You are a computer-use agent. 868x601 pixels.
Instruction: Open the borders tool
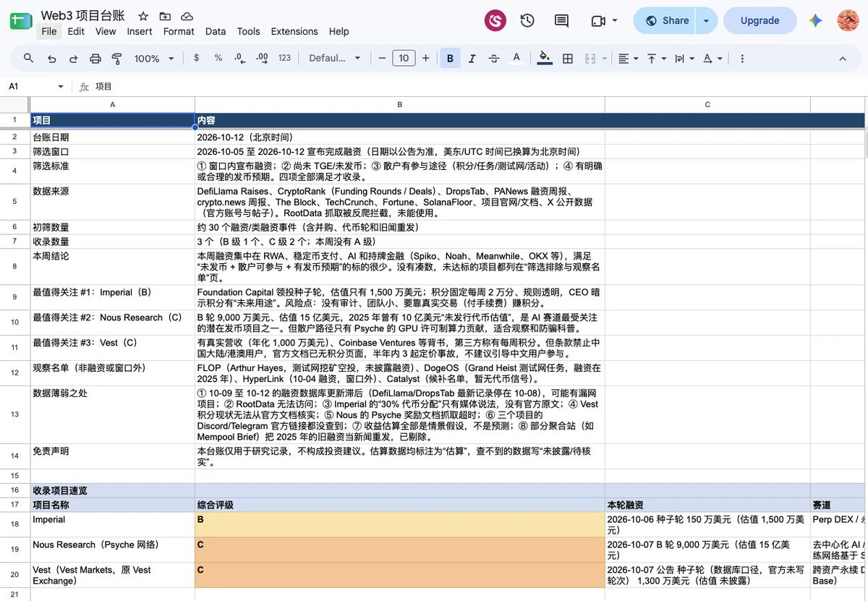coord(568,58)
